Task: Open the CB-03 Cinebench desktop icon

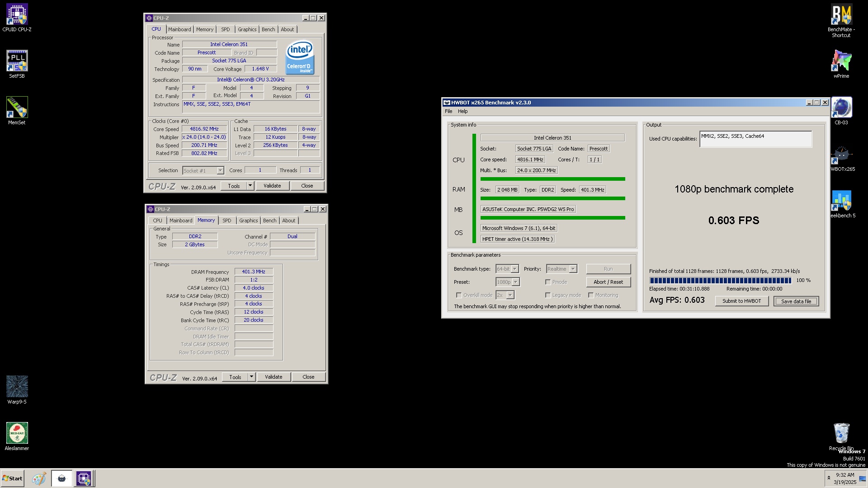Action: click(x=841, y=110)
